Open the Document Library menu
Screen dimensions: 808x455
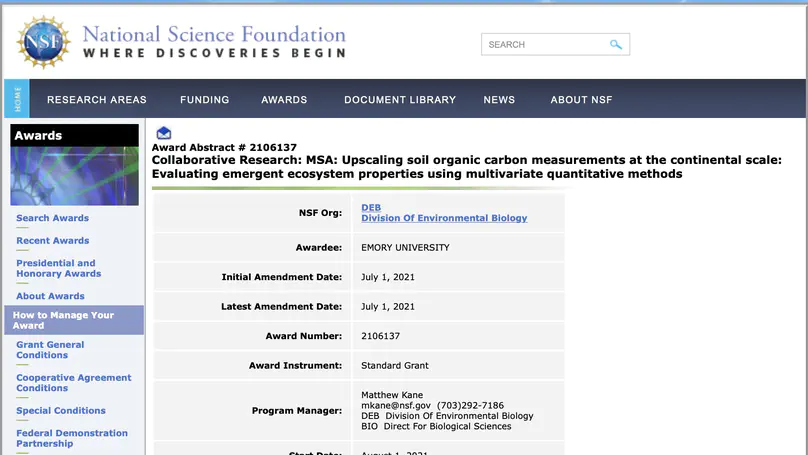pyautogui.click(x=400, y=100)
